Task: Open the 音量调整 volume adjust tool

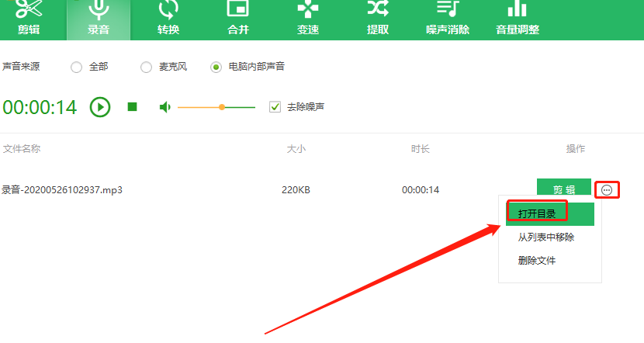Action: click(518, 19)
